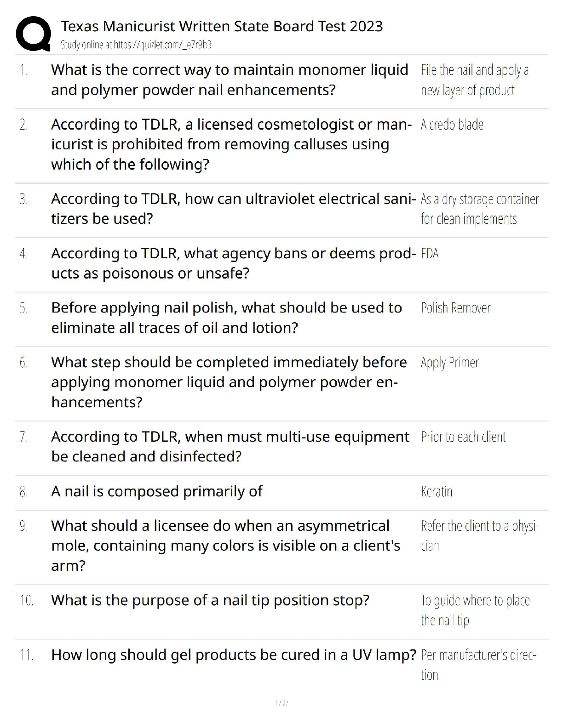The width and height of the screenshot is (563, 728).
Task: Click the "Refer the client to a physician" answer
Action: (x=480, y=536)
